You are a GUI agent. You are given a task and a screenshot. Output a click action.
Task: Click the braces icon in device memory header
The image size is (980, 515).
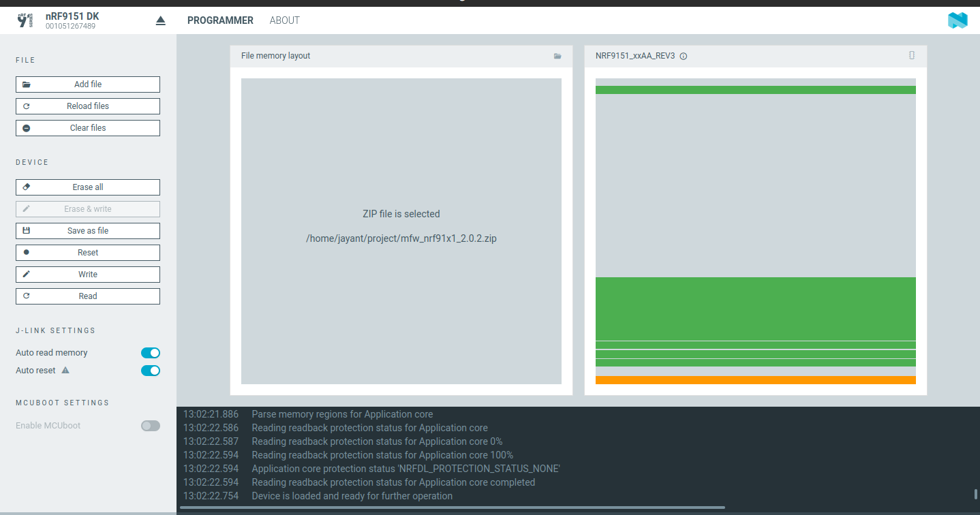(x=912, y=55)
